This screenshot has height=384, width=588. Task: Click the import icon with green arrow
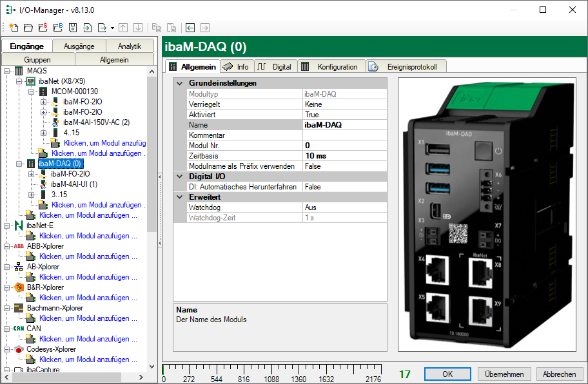(x=87, y=28)
